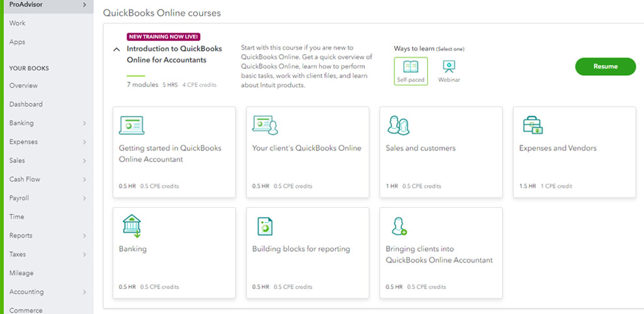Expand the Taxes sidebar chevron
Viewport: 644px width, 314px height.
(x=84, y=254)
